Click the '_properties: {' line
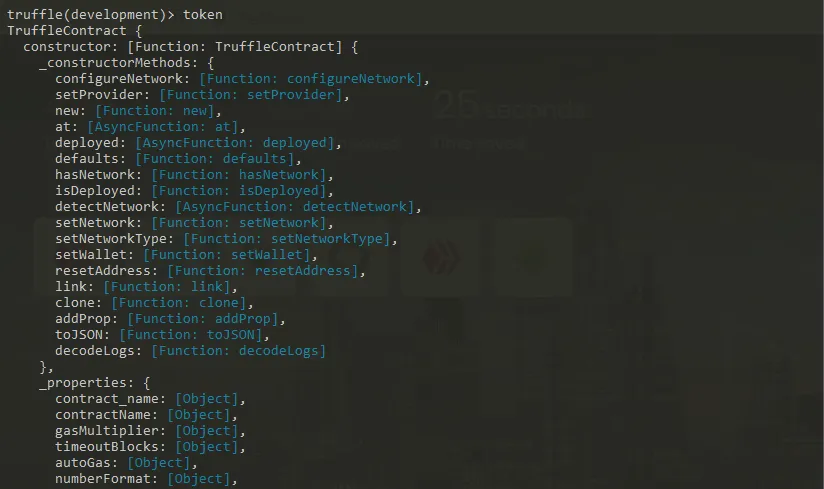Screen dimensions: 824x489 click(95, 383)
